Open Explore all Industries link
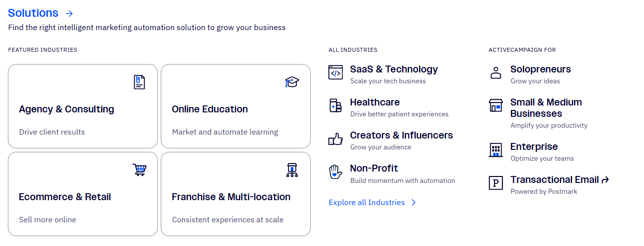 [367, 203]
